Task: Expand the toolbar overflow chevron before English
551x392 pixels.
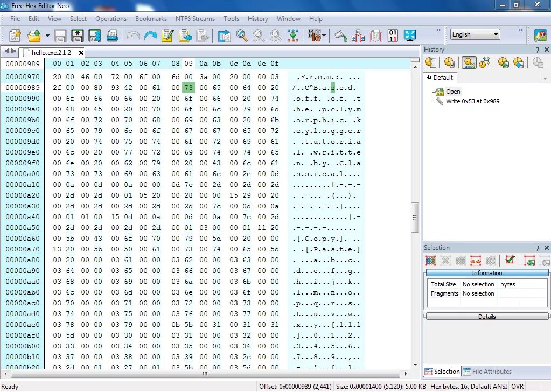Action: coord(438,30)
